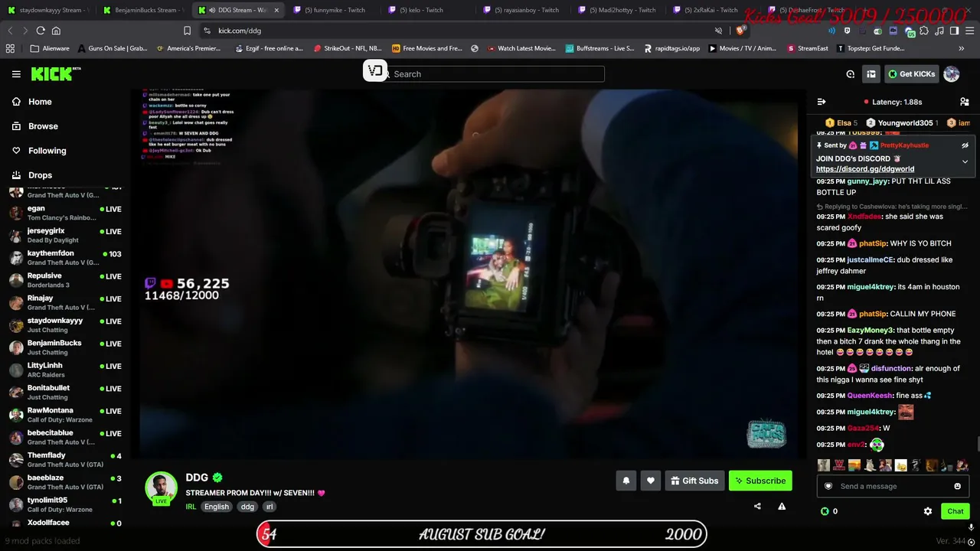Open RawMontana Warzone stream
This screenshot has height=551, width=980.
[x=65, y=415]
